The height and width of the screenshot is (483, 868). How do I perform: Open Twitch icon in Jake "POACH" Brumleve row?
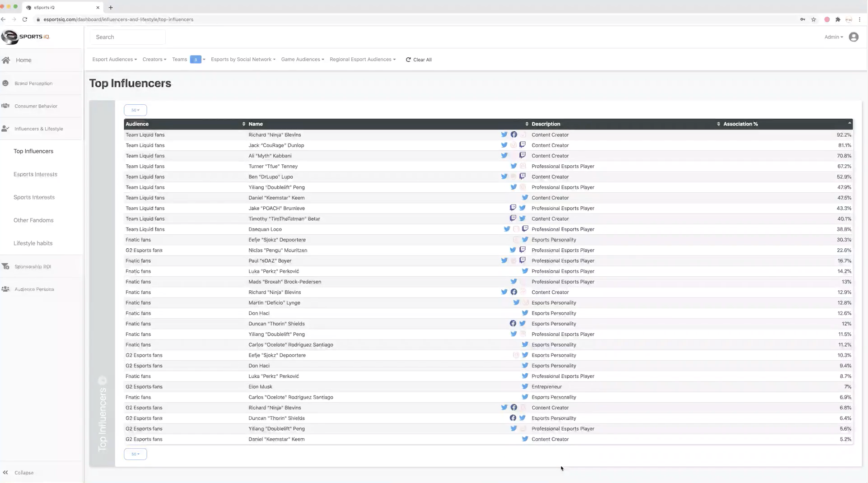click(x=513, y=208)
